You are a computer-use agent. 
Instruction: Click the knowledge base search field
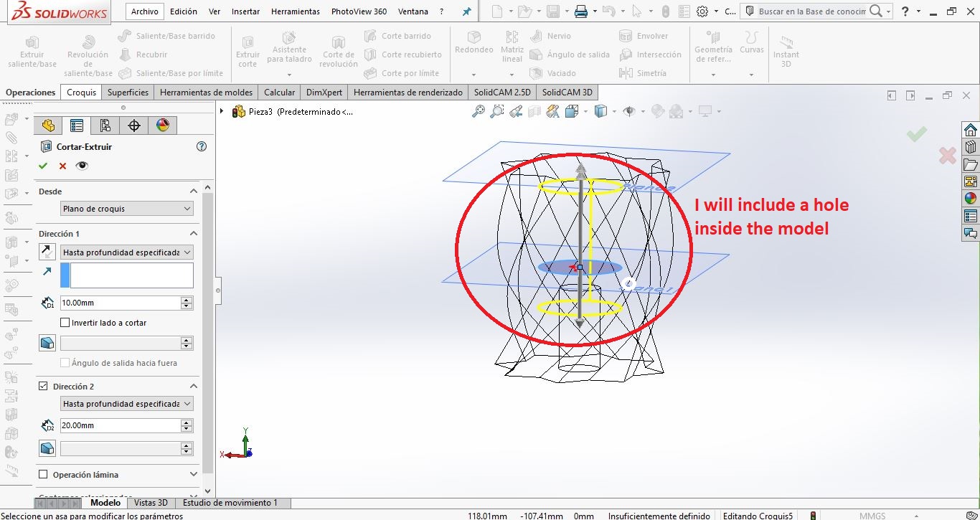click(x=813, y=11)
